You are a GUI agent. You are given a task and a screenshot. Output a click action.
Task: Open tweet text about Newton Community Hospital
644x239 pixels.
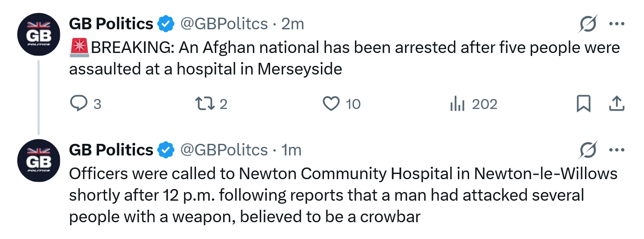(327, 195)
